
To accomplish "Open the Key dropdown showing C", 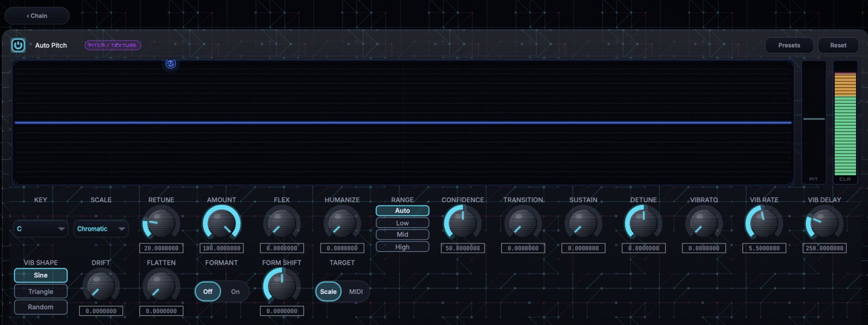I will pos(41,228).
